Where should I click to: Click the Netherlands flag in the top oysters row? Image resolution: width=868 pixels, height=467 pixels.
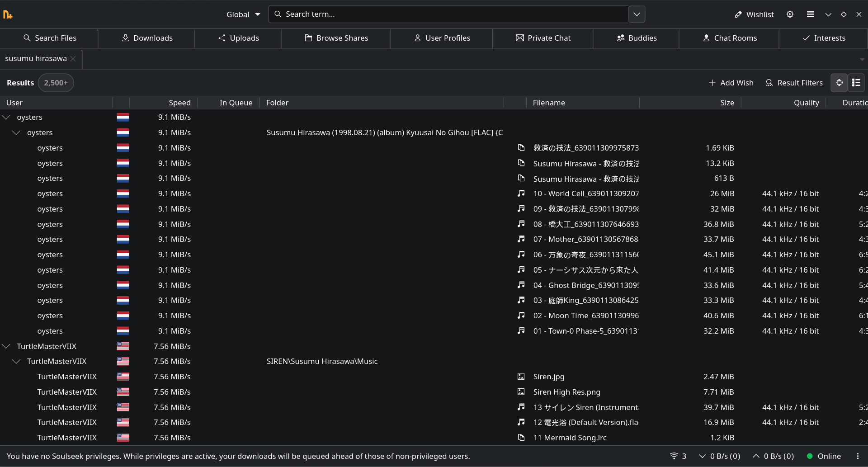pos(123,117)
